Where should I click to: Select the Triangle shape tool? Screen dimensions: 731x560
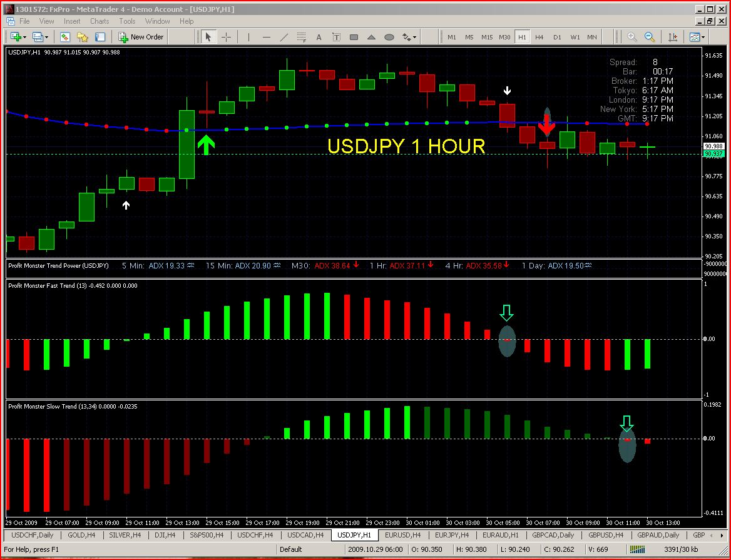[372, 37]
